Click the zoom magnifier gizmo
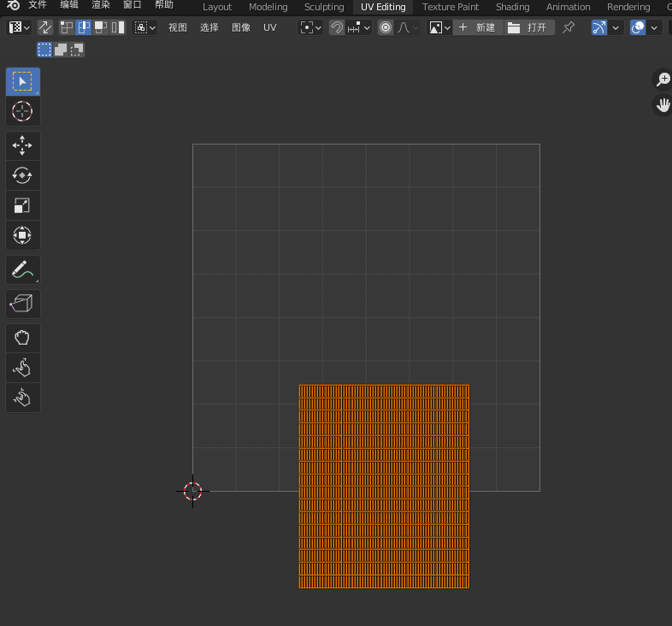Image resolution: width=672 pixels, height=626 pixels. (x=663, y=80)
